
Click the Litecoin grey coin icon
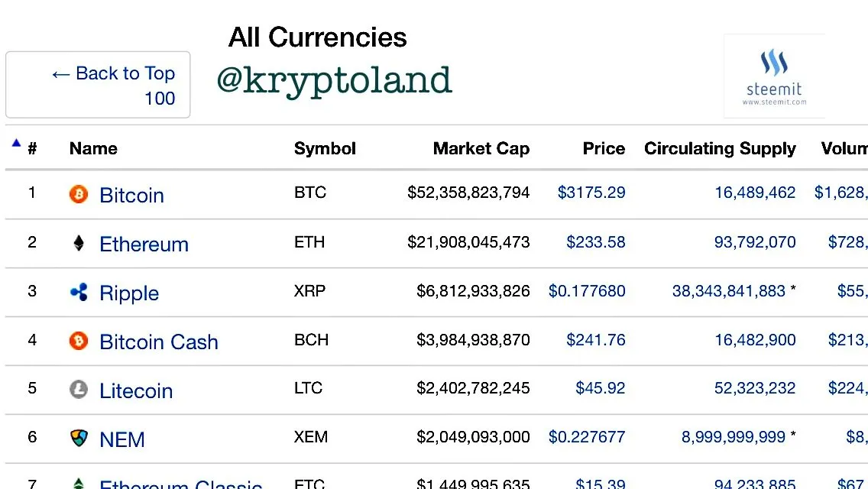pos(79,390)
